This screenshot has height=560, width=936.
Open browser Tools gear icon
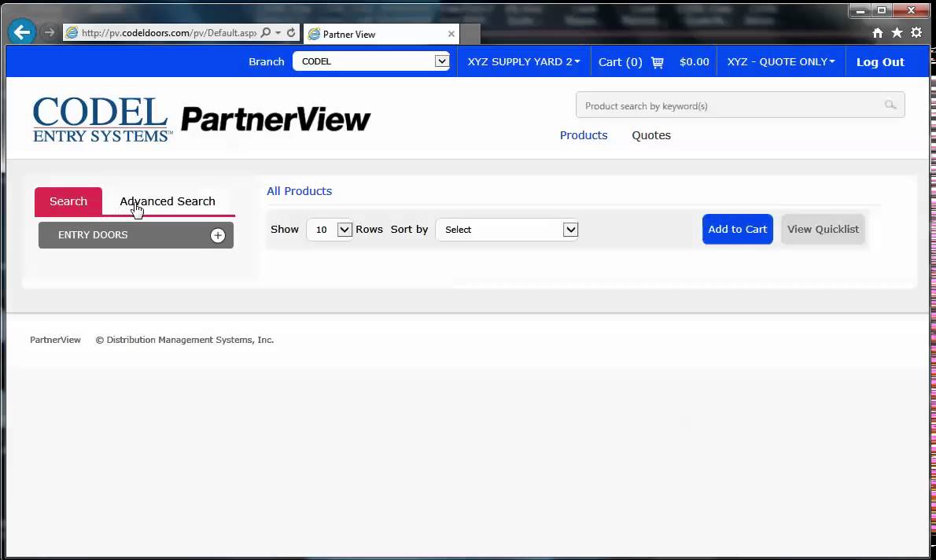(916, 33)
